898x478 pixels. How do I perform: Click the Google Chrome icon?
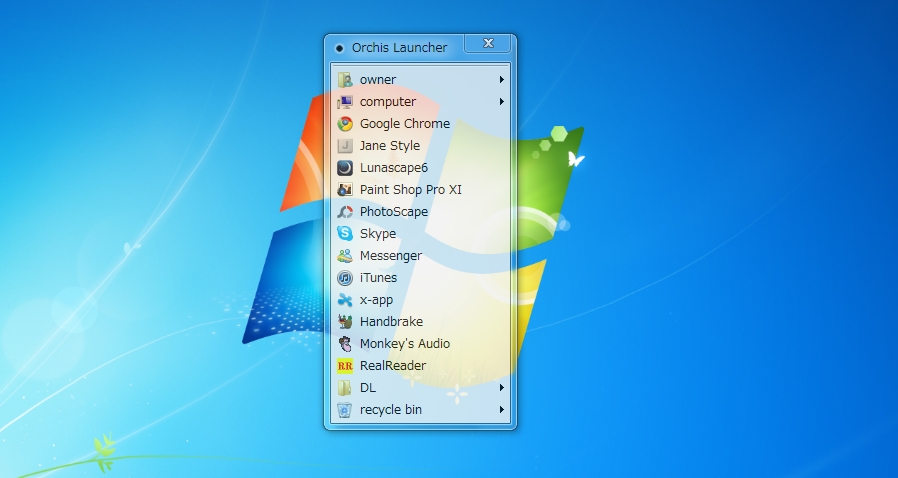(x=345, y=124)
